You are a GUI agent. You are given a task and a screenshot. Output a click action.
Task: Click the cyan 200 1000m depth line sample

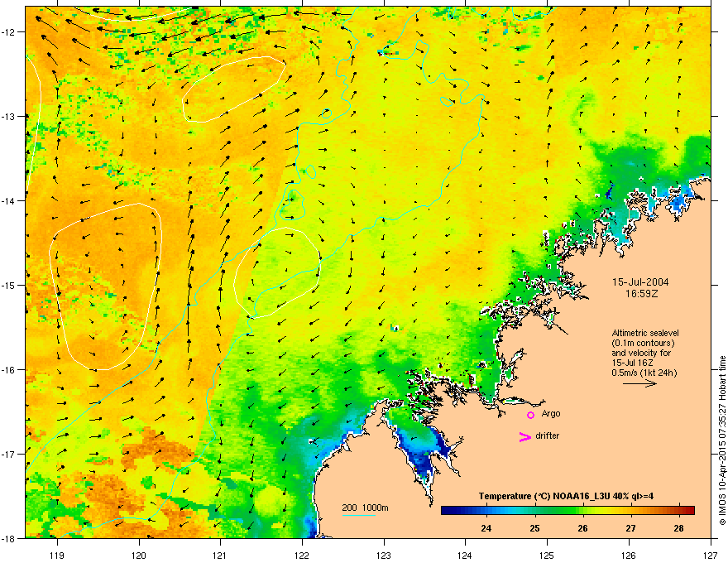pyautogui.click(x=358, y=515)
